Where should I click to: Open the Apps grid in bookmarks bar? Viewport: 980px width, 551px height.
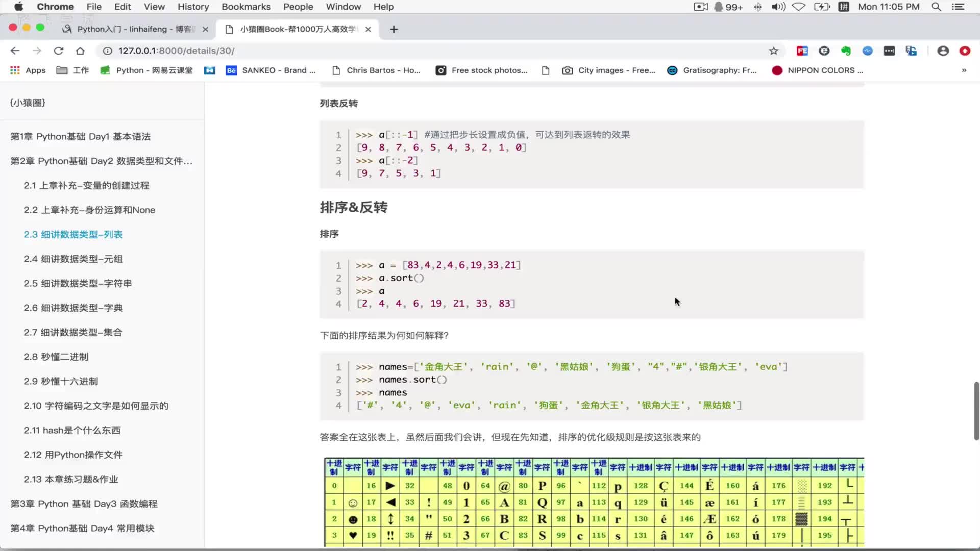(x=28, y=70)
